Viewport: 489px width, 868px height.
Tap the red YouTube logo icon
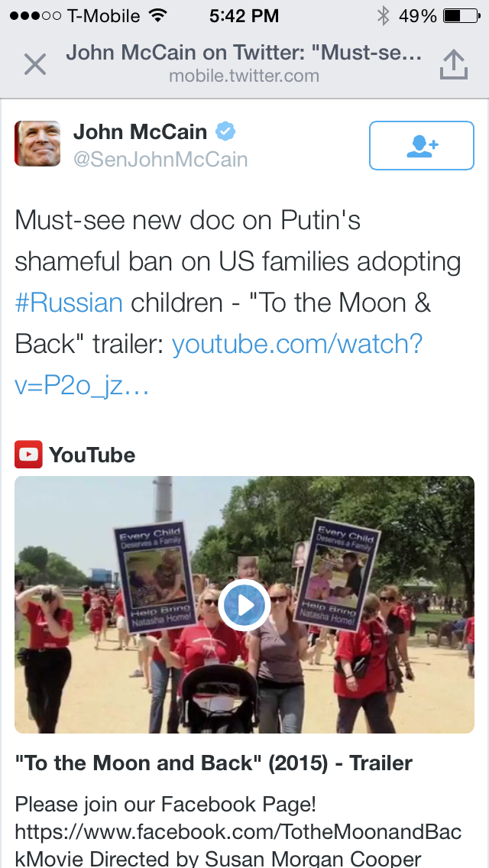(x=28, y=455)
